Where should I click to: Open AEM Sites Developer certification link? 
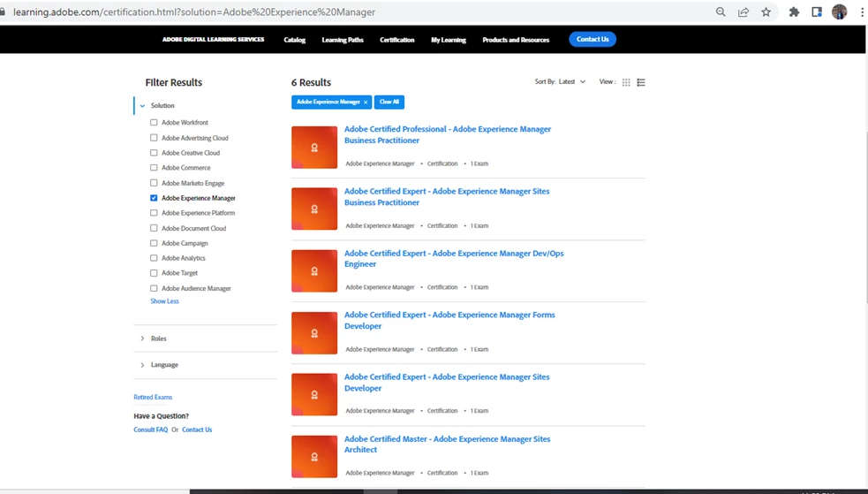click(447, 382)
